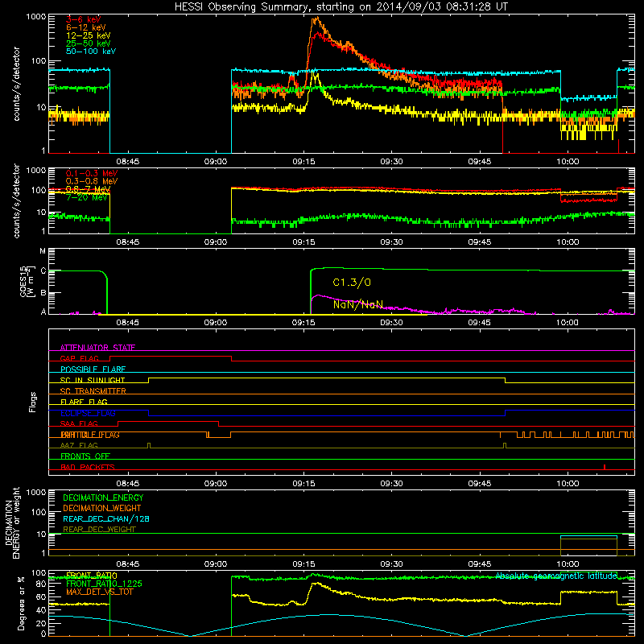
Task: Click counts/s/detector axis title of MeV panel
Action: click(16, 200)
